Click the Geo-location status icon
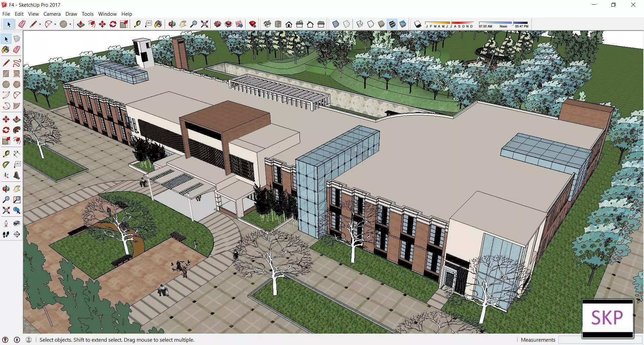The height and width of the screenshot is (345, 644). tap(5, 340)
